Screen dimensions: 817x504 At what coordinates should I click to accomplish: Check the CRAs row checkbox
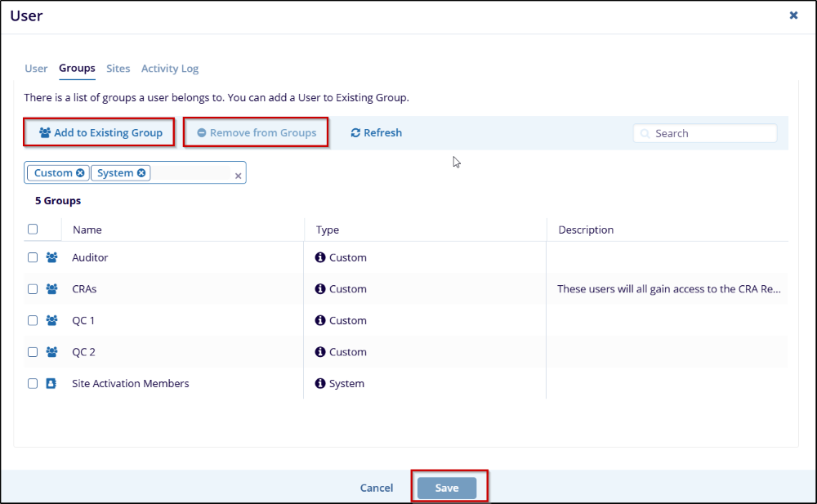pyautogui.click(x=33, y=289)
